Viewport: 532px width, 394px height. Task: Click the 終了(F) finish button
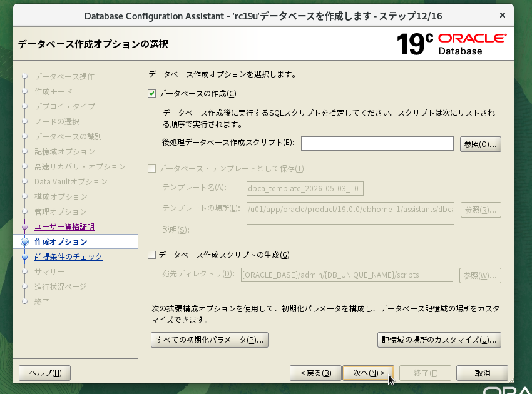coord(425,373)
